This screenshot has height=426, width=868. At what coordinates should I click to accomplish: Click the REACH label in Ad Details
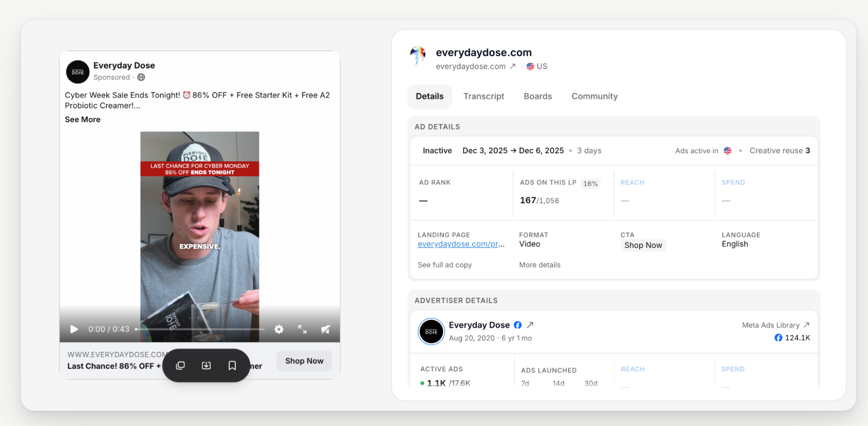(633, 183)
